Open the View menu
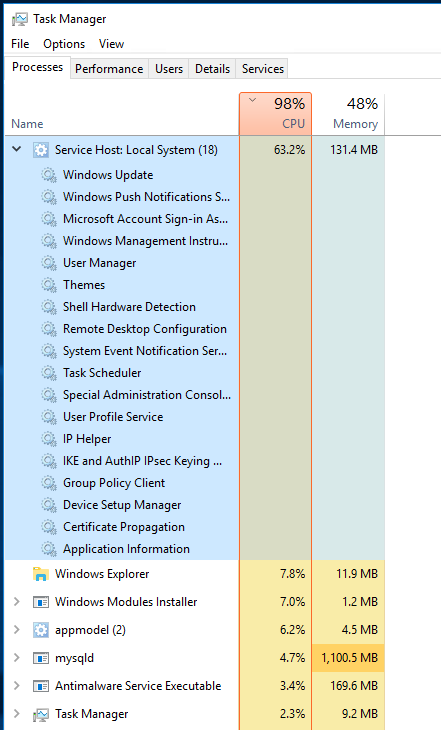The width and height of the screenshot is (441, 730). click(111, 44)
